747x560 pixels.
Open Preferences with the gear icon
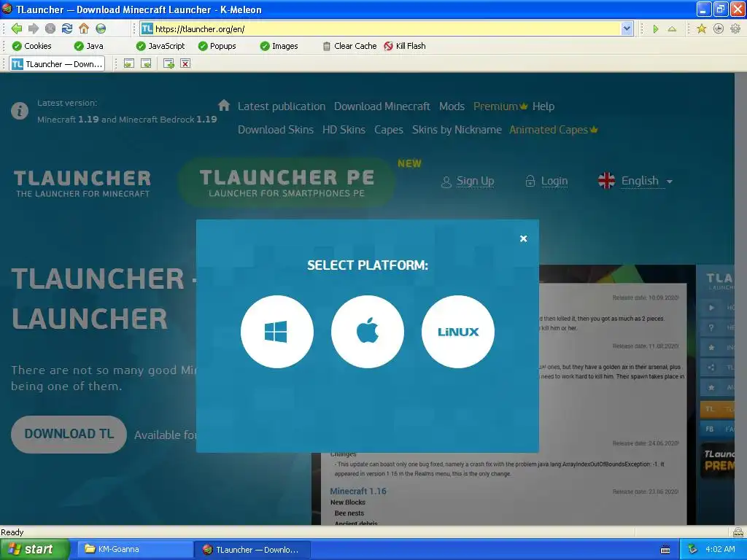735,28
